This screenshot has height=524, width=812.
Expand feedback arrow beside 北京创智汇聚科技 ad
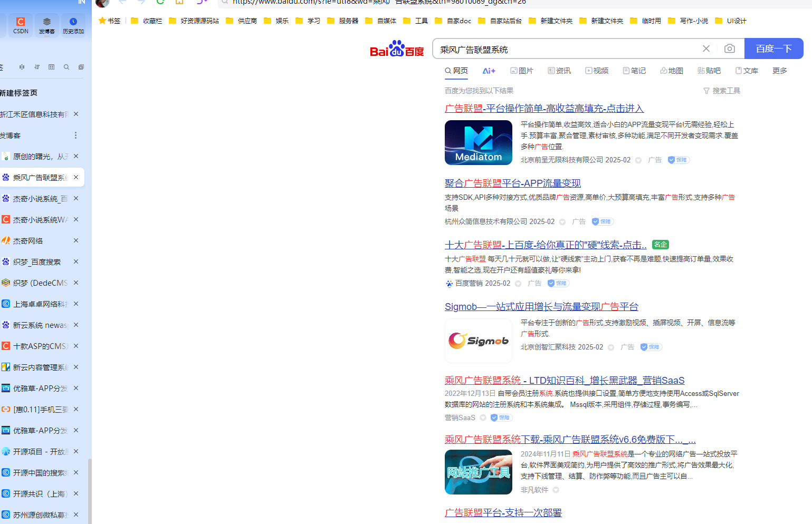pos(611,347)
